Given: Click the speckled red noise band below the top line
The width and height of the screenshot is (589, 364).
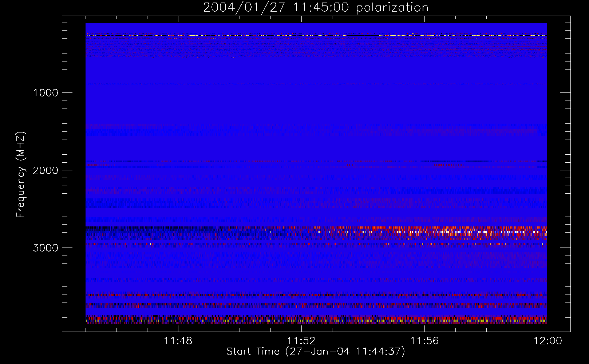Looking at the screenshot, I should pyautogui.click(x=316, y=47).
